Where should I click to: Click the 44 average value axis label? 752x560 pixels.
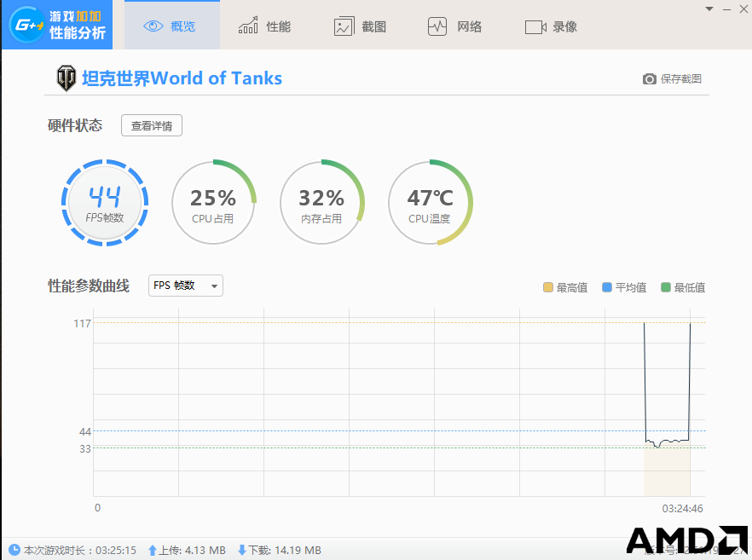pyautogui.click(x=85, y=431)
